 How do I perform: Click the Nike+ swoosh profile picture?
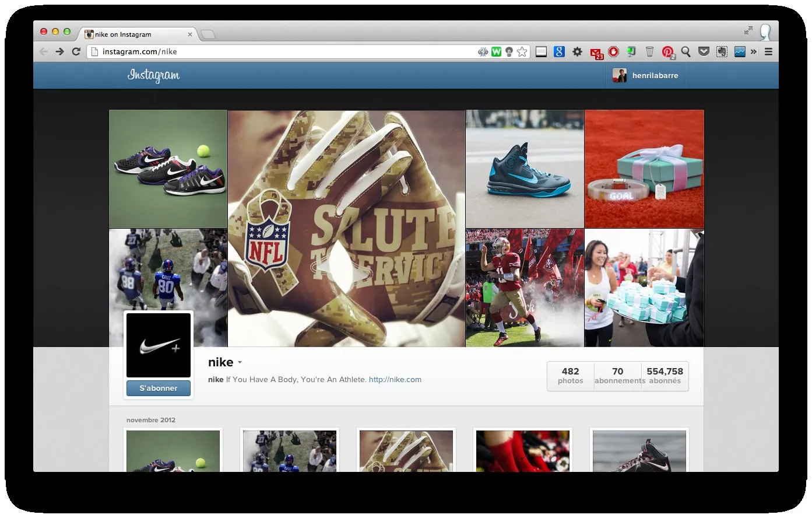(x=159, y=345)
